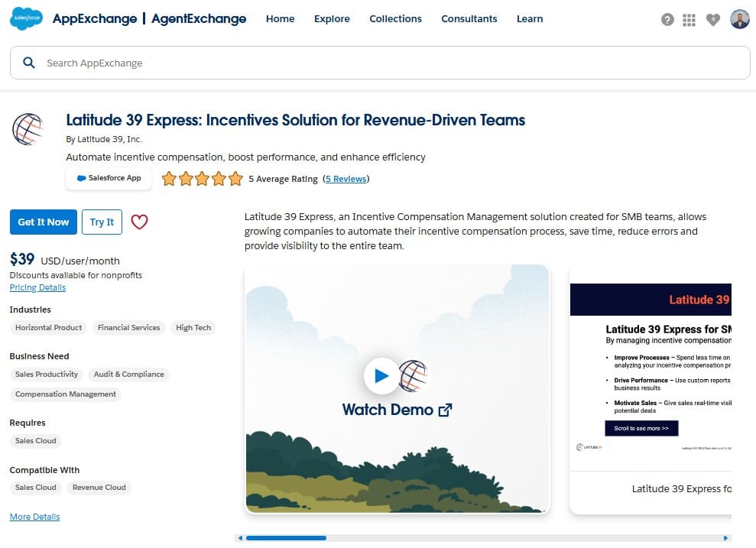
Task: Open the Pricing Details link
Action: (x=37, y=287)
